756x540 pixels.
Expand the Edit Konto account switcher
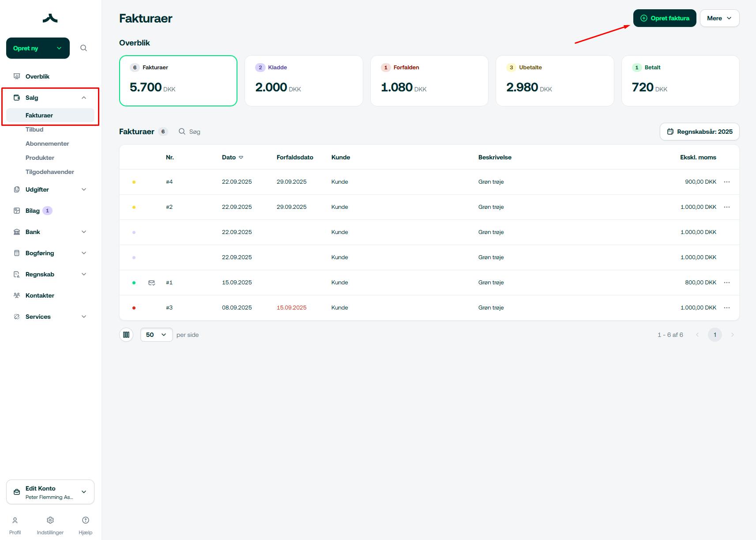pyautogui.click(x=50, y=492)
